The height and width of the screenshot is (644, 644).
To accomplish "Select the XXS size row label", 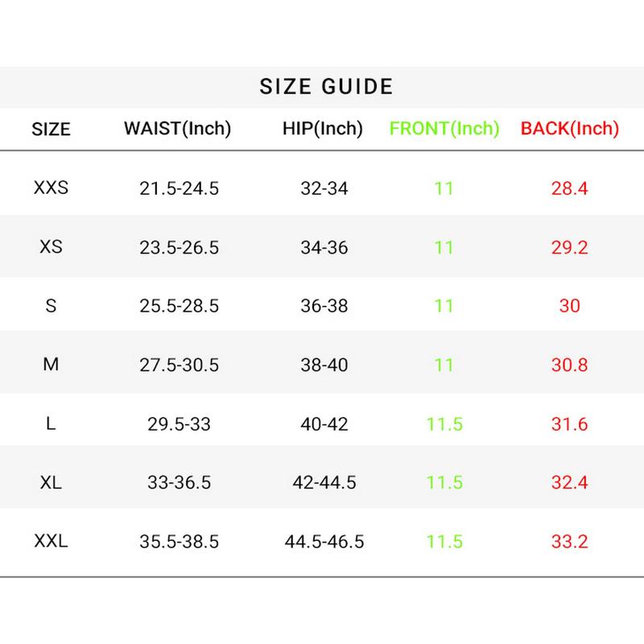I will click(x=51, y=188).
